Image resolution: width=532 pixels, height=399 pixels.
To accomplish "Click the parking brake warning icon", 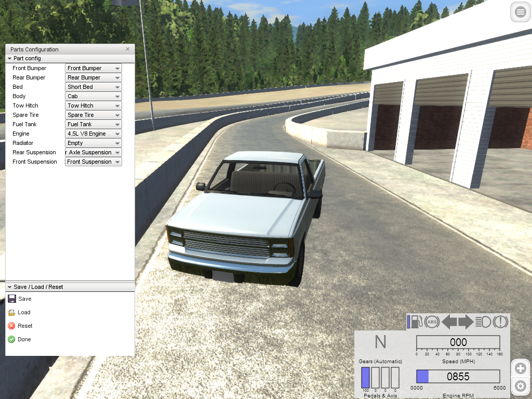I will point(500,322).
